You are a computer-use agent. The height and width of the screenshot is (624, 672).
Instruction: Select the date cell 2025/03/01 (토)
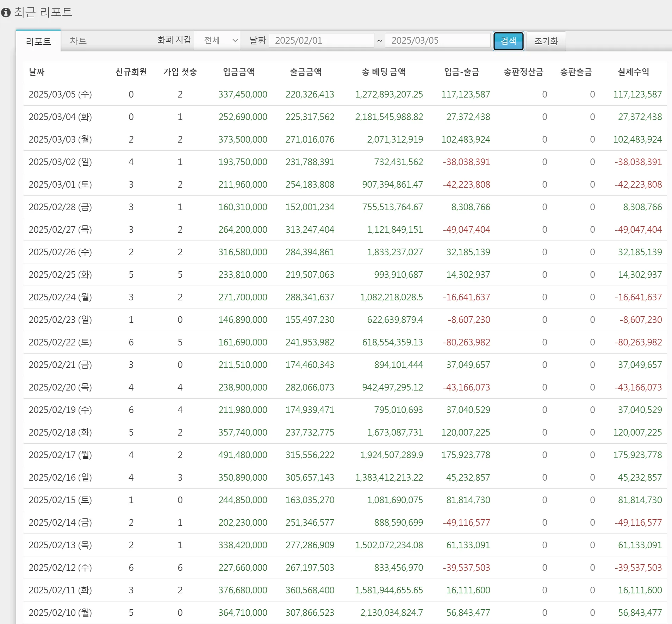pos(60,185)
